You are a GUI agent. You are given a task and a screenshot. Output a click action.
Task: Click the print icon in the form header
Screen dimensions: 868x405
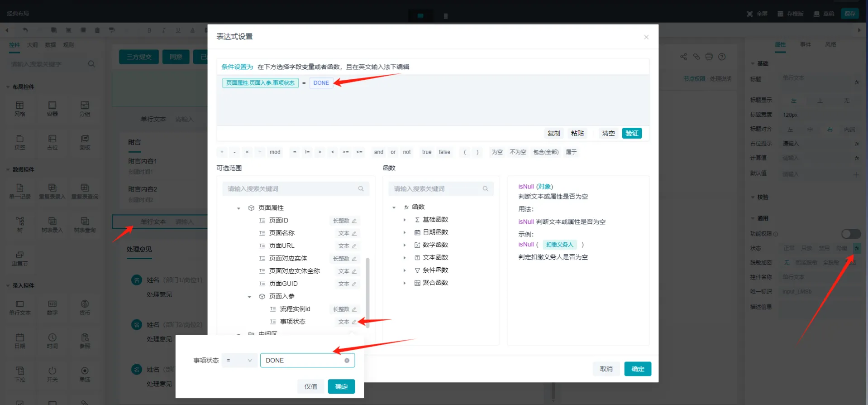click(x=709, y=57)
